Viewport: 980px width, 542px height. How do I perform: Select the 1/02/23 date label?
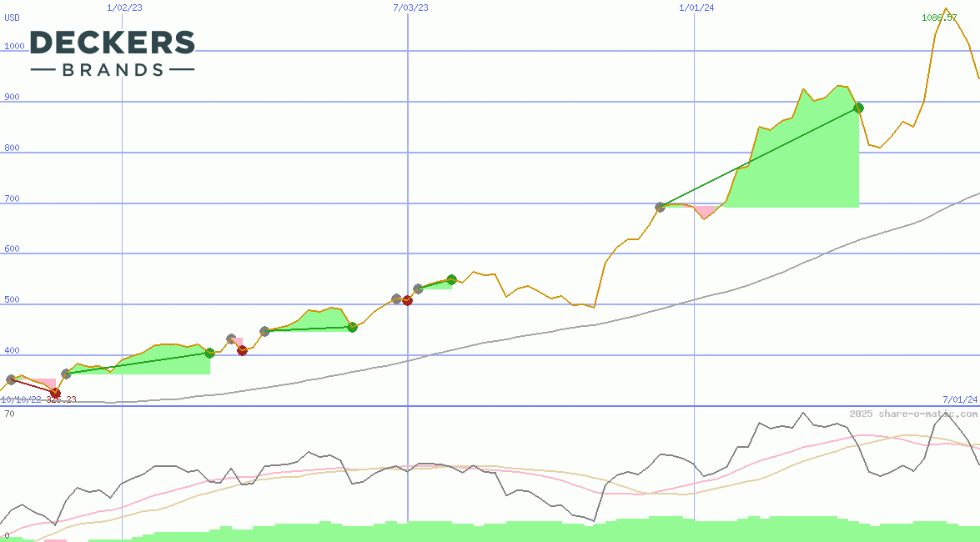(124, 8)
